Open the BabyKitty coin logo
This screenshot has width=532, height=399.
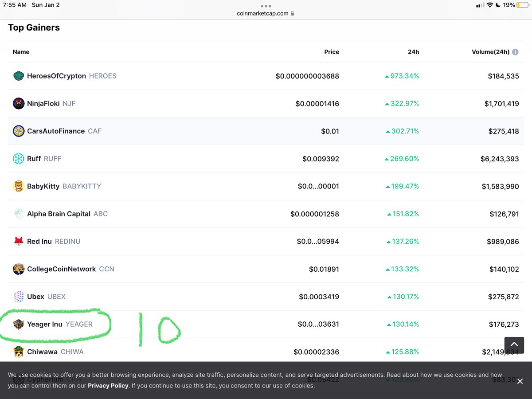(x=19, y=186)
